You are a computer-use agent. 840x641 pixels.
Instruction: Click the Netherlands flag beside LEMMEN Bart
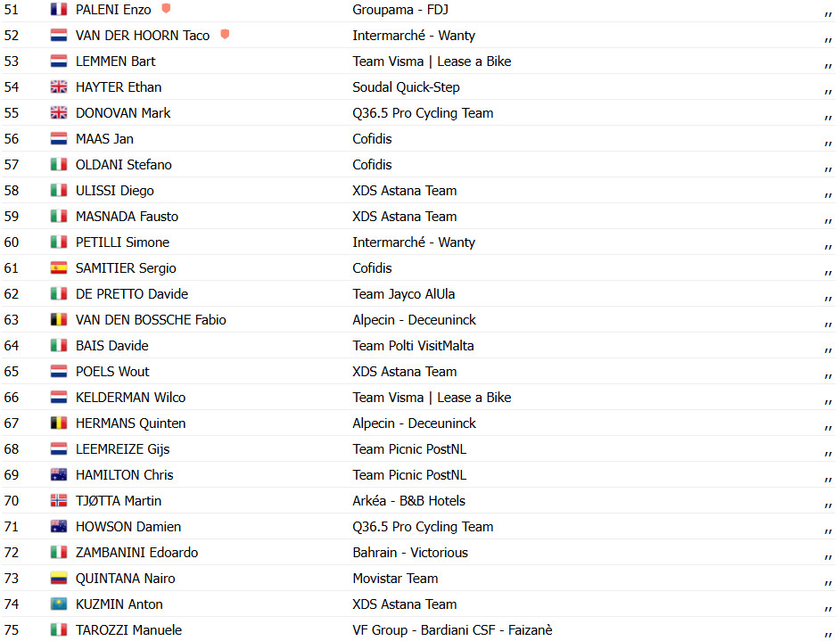(x=59, y=61)
